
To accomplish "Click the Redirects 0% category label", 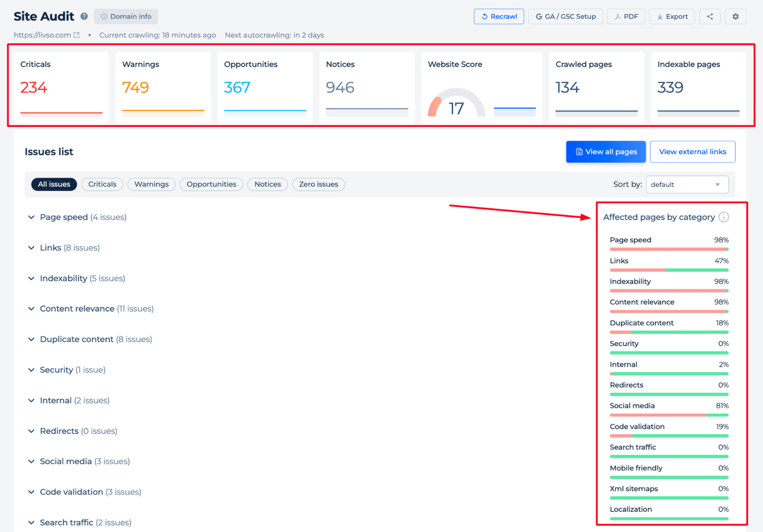I will tap(626, 385).
